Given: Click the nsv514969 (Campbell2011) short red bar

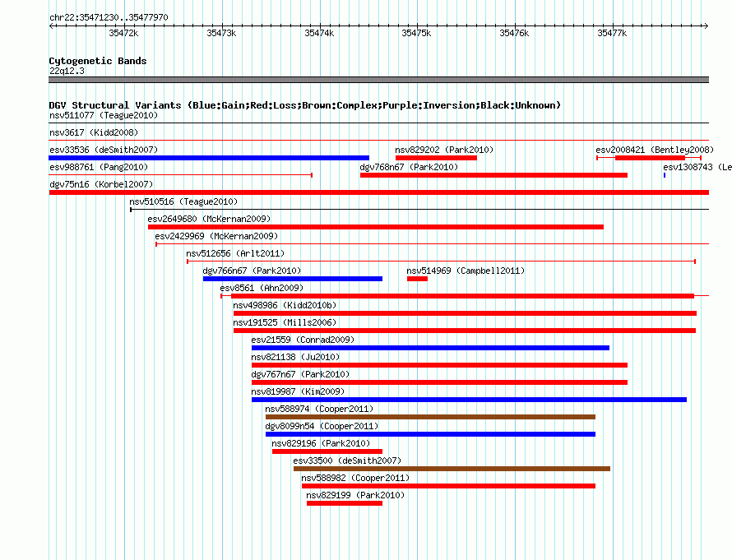Looking at the screenshot, I should pyautogui.click(x=417, y=279).
